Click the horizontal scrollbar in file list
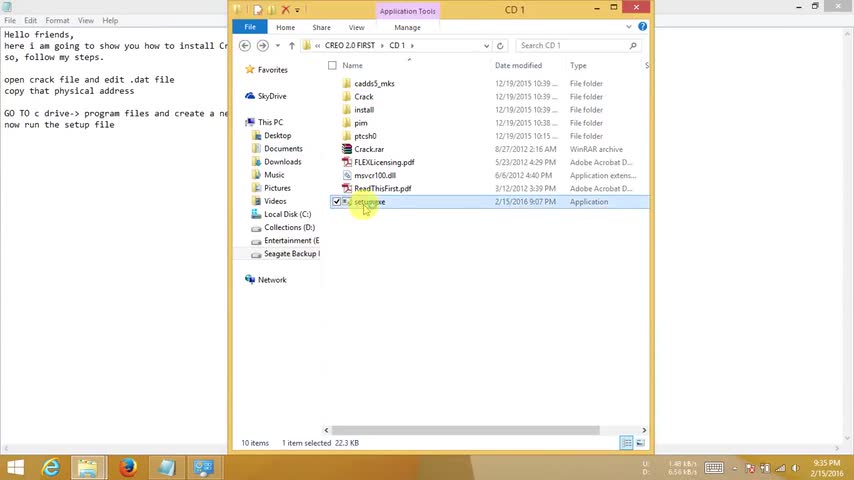 tap(466, 430)
